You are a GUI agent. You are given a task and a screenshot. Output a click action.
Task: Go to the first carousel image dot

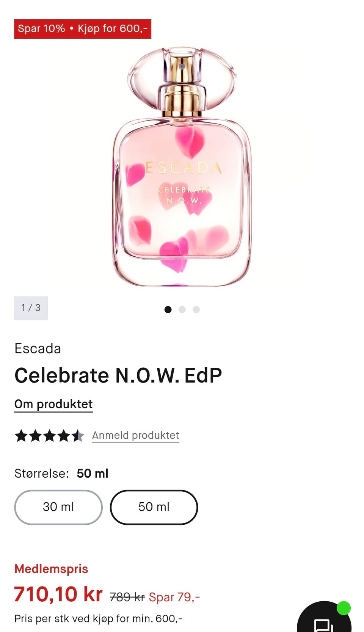pos(168,310)
